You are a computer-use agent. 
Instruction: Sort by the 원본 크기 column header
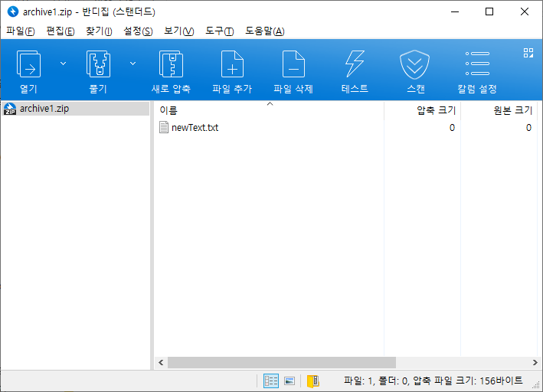(499, 110)
